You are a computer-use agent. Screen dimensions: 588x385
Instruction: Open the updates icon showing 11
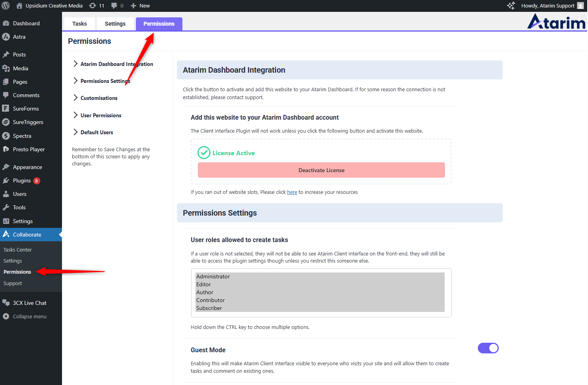coord(93,6)
